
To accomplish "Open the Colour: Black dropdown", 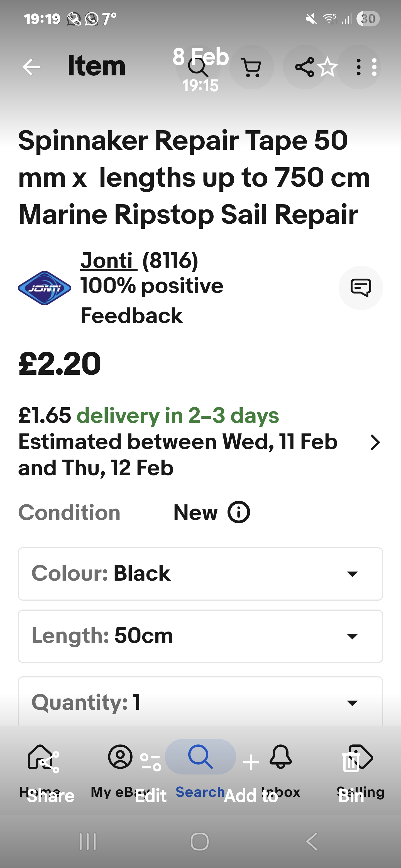I will pos(200,574).
